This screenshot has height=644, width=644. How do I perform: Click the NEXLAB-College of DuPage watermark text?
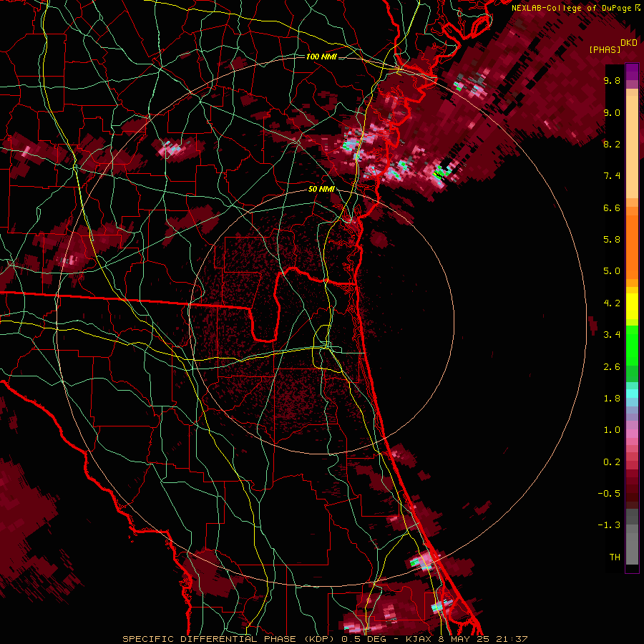576,8
